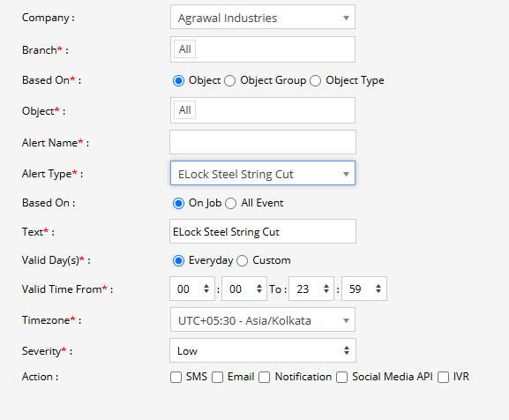Expand the Alert Type dropdown
The height and width of the screenshot is (420, 509).
click(263, 173)
